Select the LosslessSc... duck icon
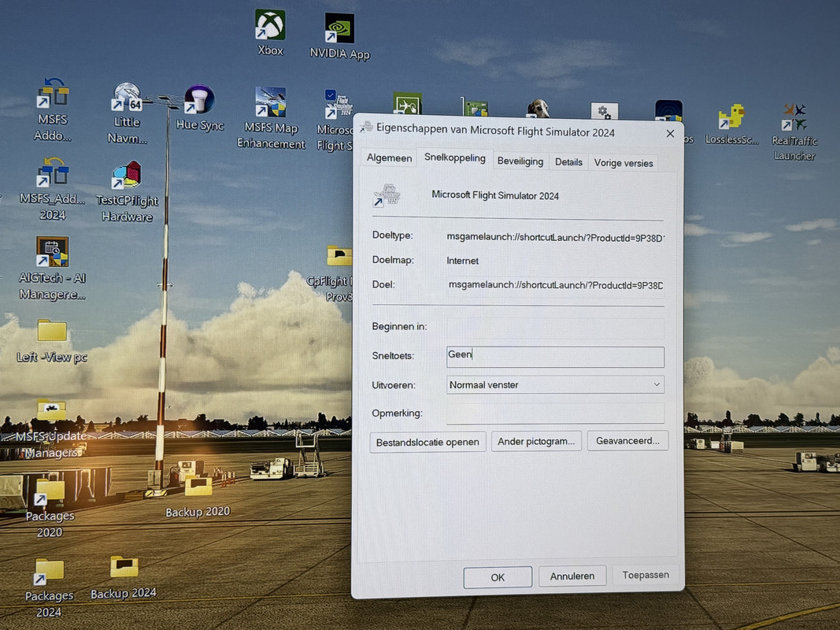This screenshot has height=630, width=840. tap(732, 124)
